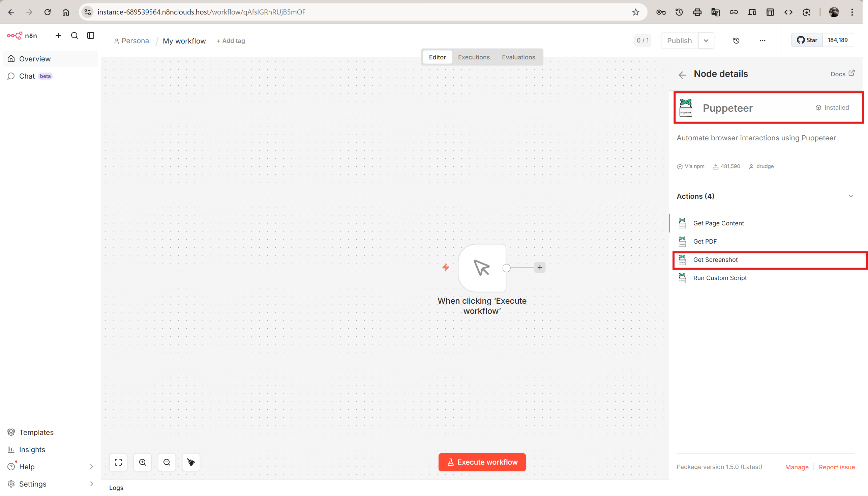Click the 184,189 star count
Image resolution: width=868 pixels, height=496 pixels.
click(x=837, y=40)
